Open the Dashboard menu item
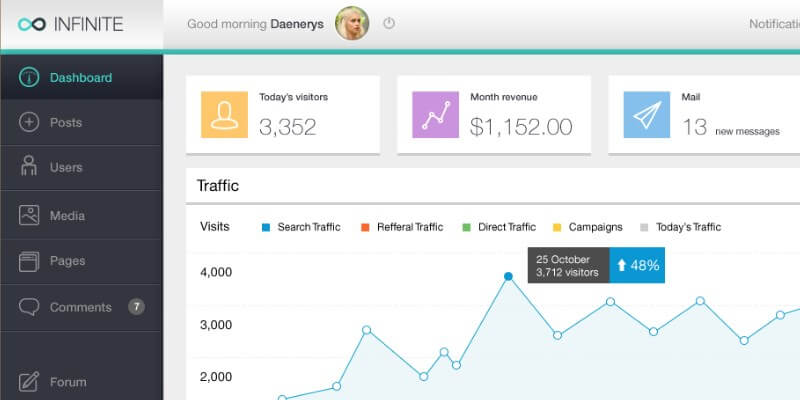 (x=82, y=77)
